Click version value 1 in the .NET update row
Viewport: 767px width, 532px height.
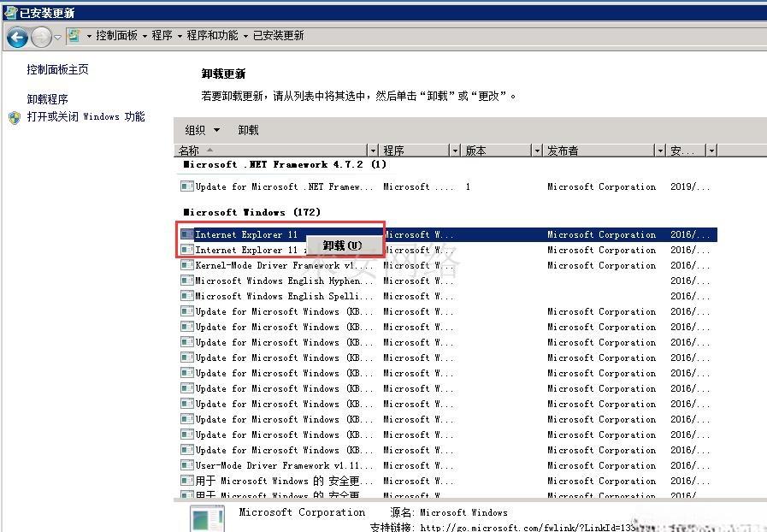click(x=468, y=186)
